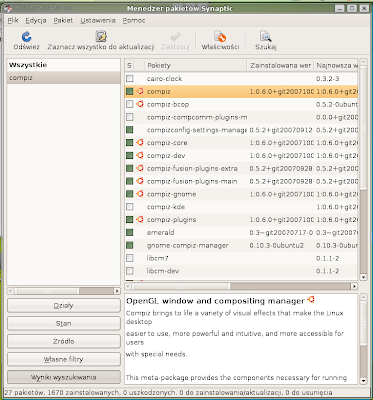The image size is (373, 400).
Task: Sort by the Pakiety column header
Action: 195,66
